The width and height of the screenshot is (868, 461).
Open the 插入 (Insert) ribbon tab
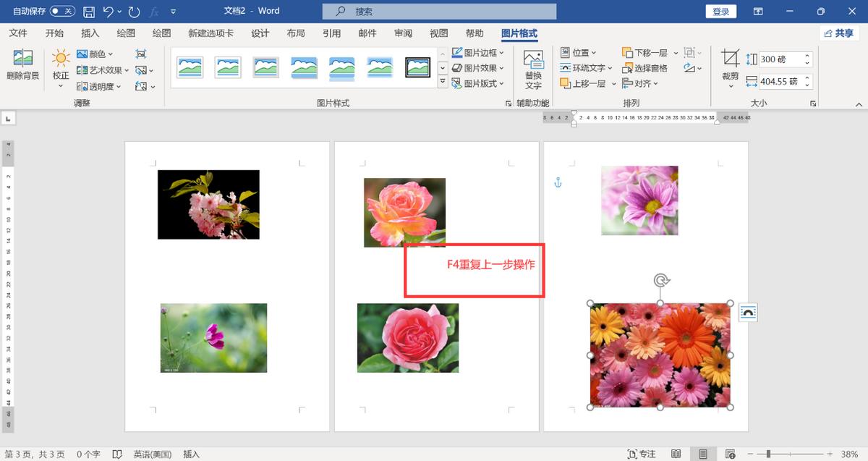coord(90,33)
